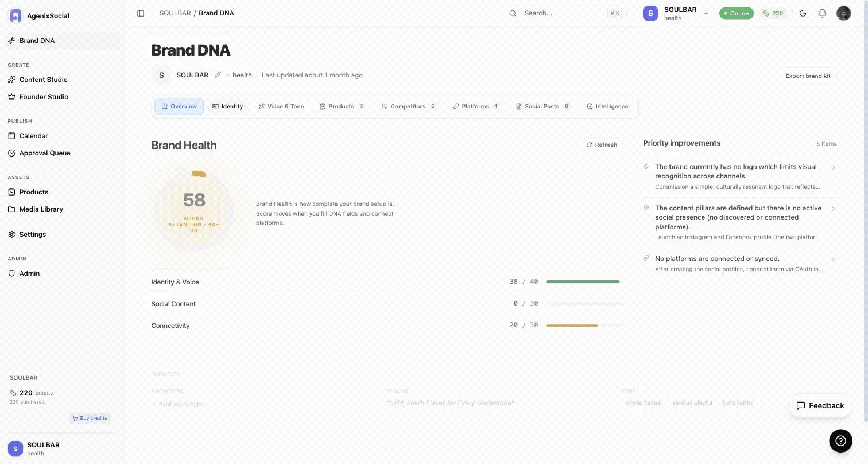
Task: Open the Intelligence tab
Action: click(x=607, y=107)
